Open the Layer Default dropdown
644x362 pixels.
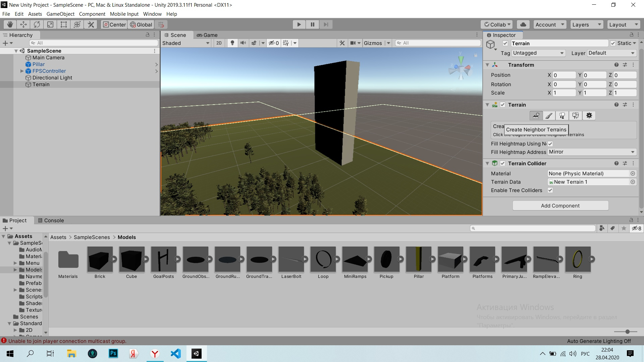[x=611, y=53]
